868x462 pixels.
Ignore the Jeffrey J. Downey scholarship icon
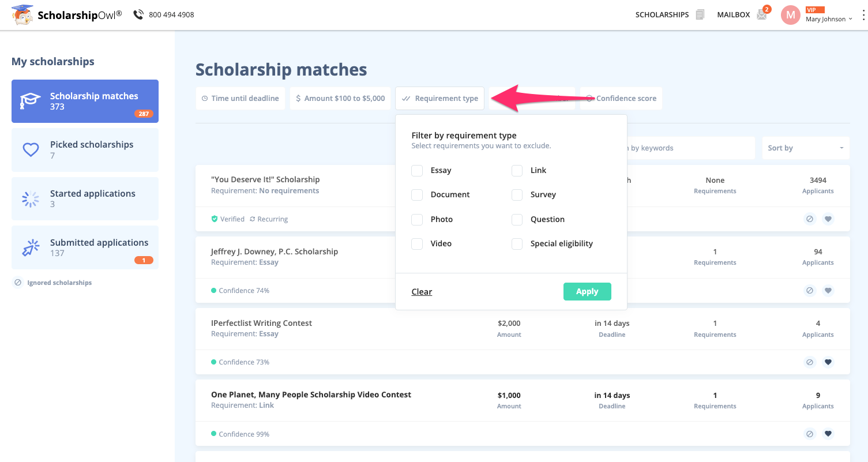[810, 291]
